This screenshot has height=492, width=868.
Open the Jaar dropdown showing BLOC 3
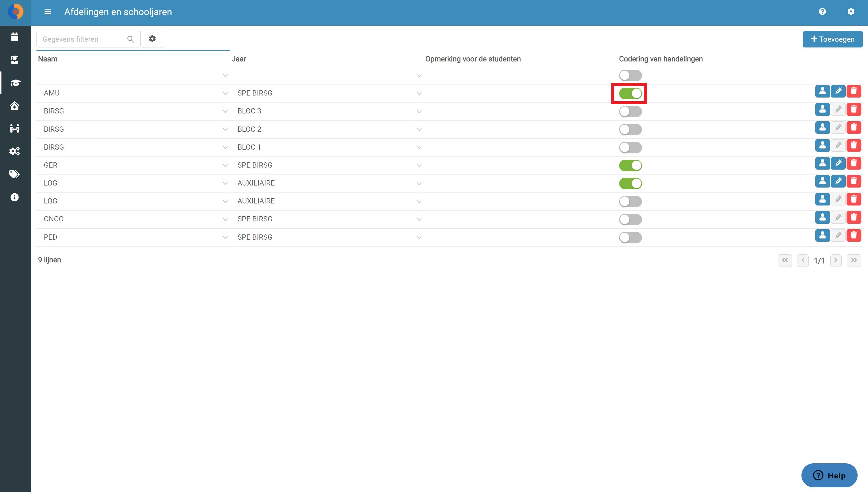tap(419, 111)
